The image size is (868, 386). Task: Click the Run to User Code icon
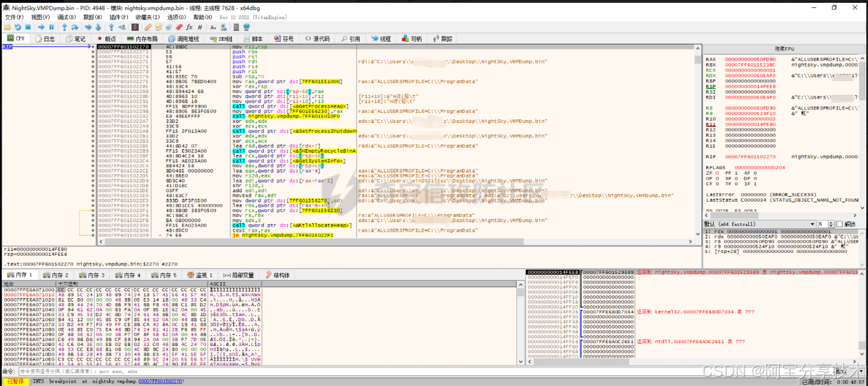click(x=122, y=27)
